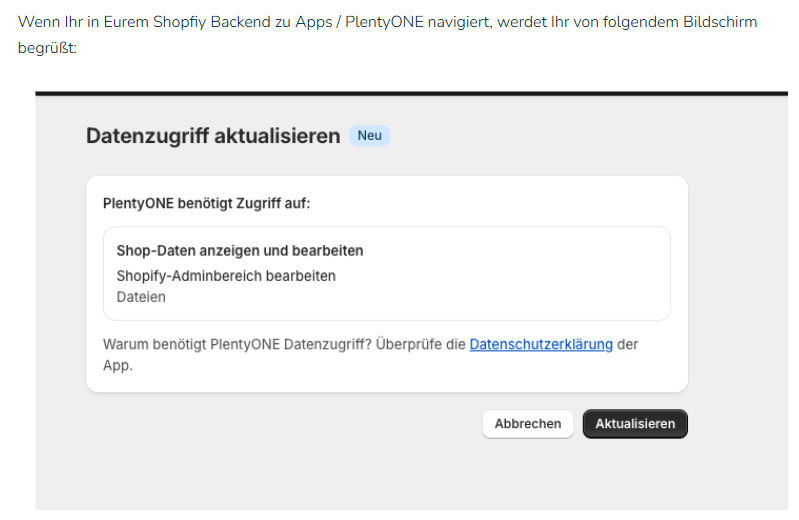This screenshot has height=520, width=799.
Task: Click the dark top border of the screenshot
Action: pos(400,93)
